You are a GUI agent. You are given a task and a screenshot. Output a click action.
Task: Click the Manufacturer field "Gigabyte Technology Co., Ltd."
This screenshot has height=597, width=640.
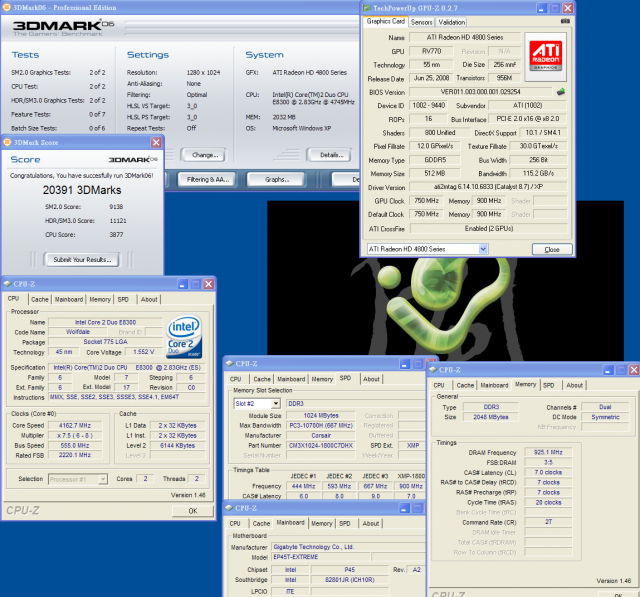tap(348, 547)
